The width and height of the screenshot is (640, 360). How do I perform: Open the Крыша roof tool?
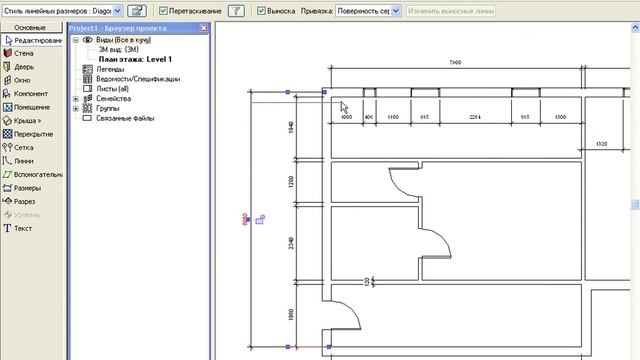click(22, 121)
